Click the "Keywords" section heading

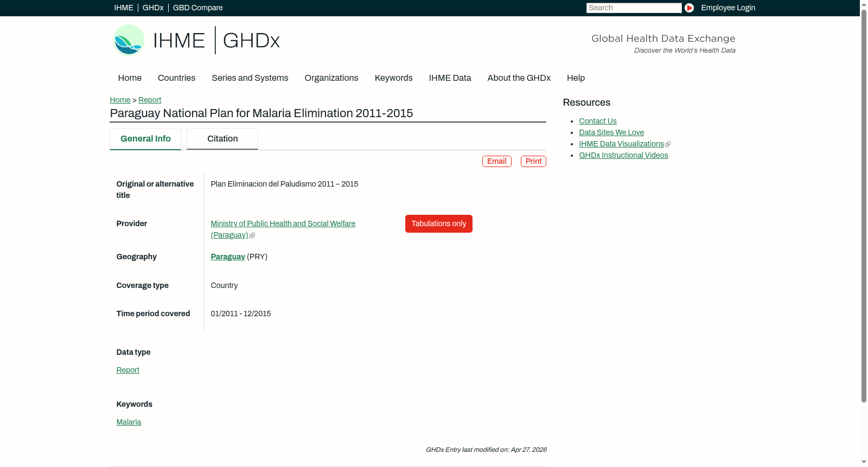[134, 405]
